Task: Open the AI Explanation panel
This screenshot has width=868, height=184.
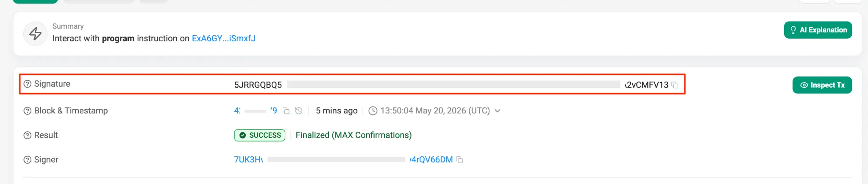Action: (818, 30)
